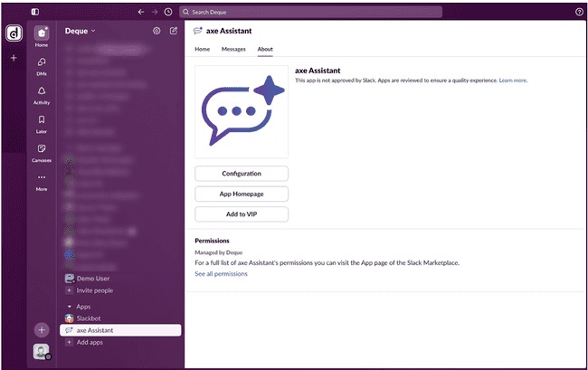Toggle the sidebar panel icon

pyautogui.click(x=35, y=12)
